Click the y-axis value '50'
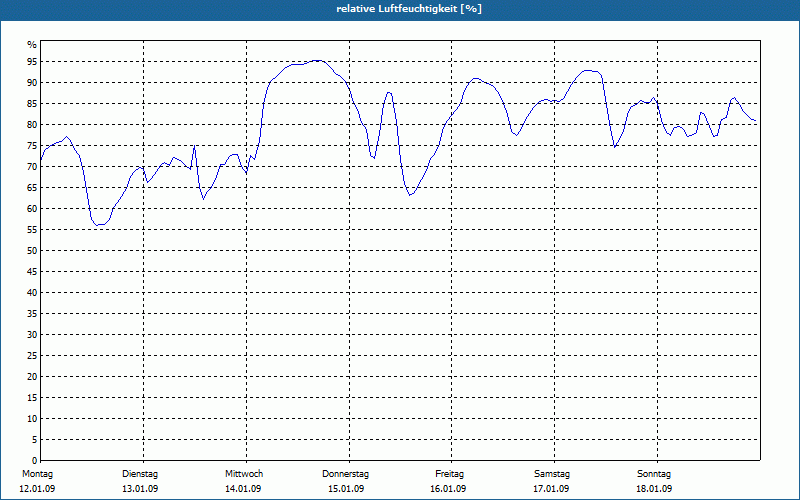 point(32,251)
